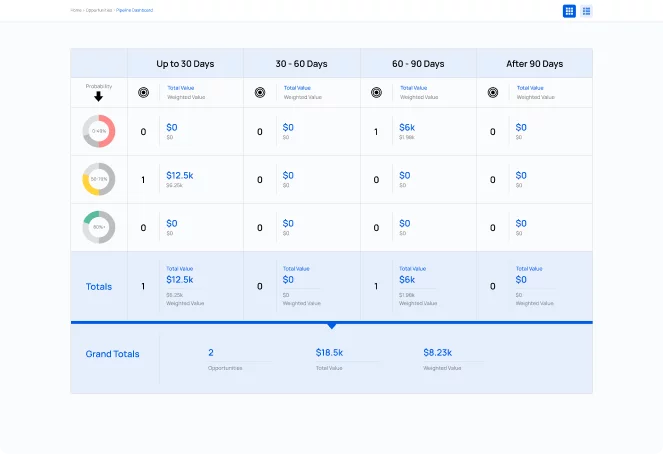Select the green 80%+ probability donut
Screen dimensions: 663x454
point(99,227)
